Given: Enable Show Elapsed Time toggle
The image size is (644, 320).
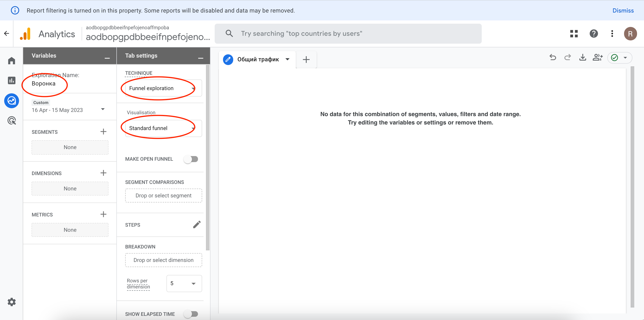Looking at the screenshot, I should 191,314.
